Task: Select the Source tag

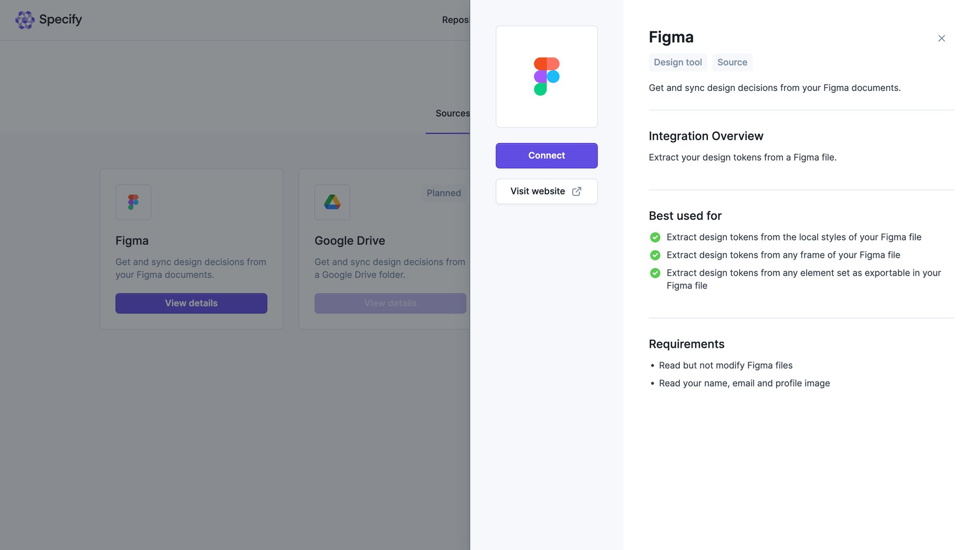Action: point(732,62)
